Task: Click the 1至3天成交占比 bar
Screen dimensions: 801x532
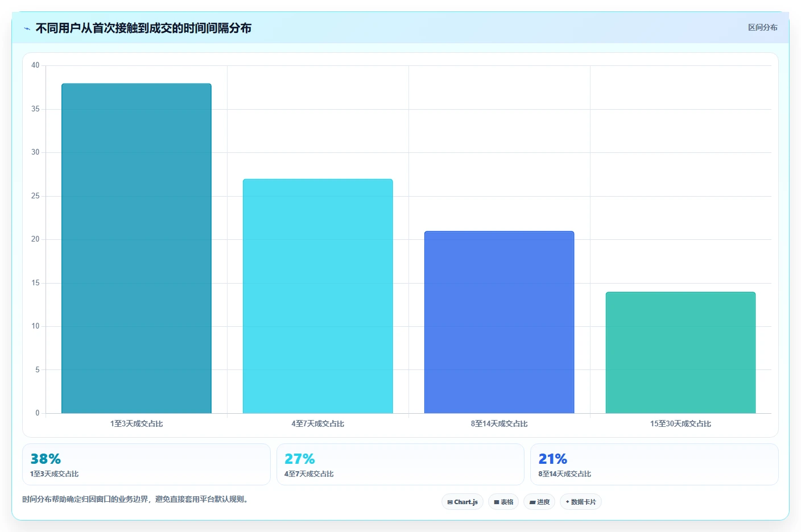Action: [137, 248]
